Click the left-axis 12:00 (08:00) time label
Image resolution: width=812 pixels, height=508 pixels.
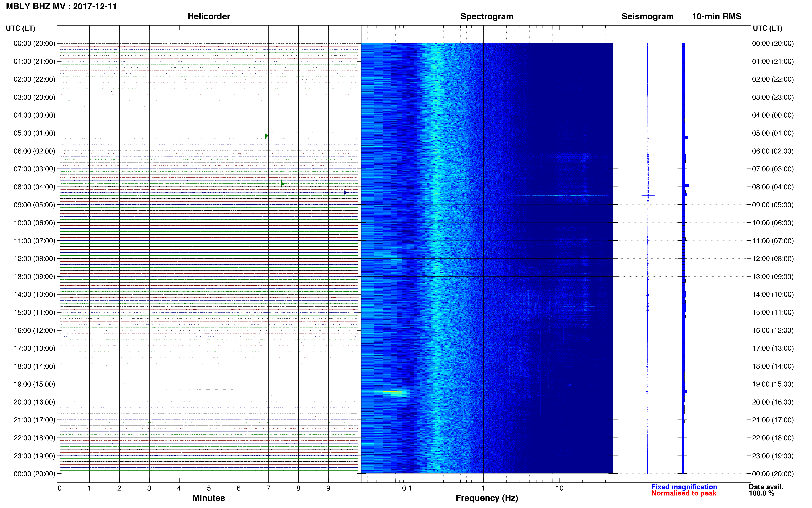point(34,259)
